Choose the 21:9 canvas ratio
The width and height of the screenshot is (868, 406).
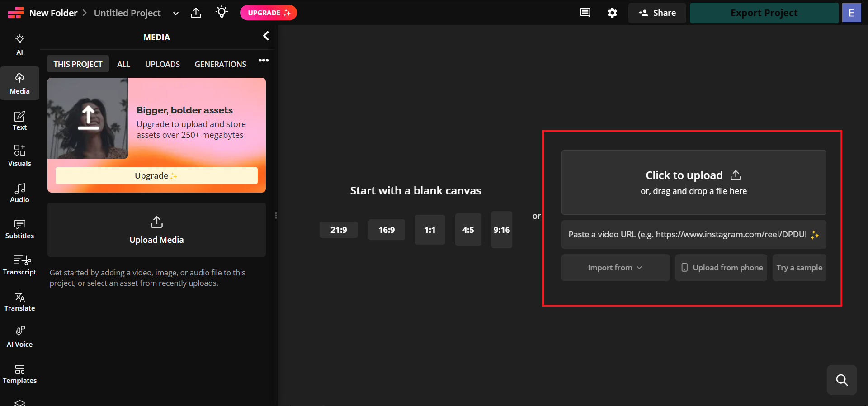pos(339,230)
